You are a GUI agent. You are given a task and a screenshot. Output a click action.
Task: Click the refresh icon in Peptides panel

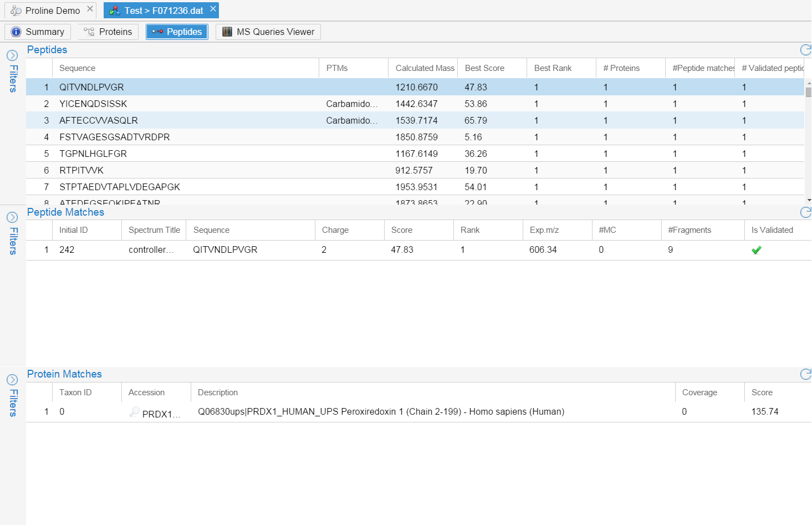(x=805, y=50)
